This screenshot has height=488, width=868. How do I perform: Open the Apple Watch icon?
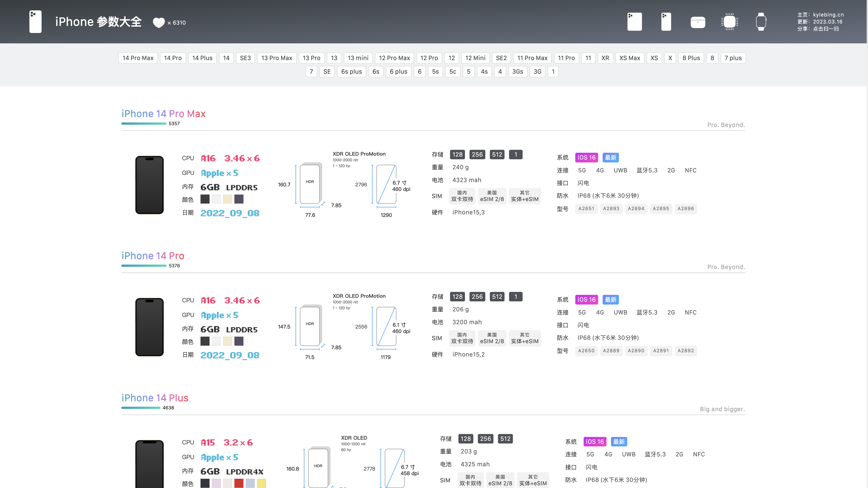(761, 22)
